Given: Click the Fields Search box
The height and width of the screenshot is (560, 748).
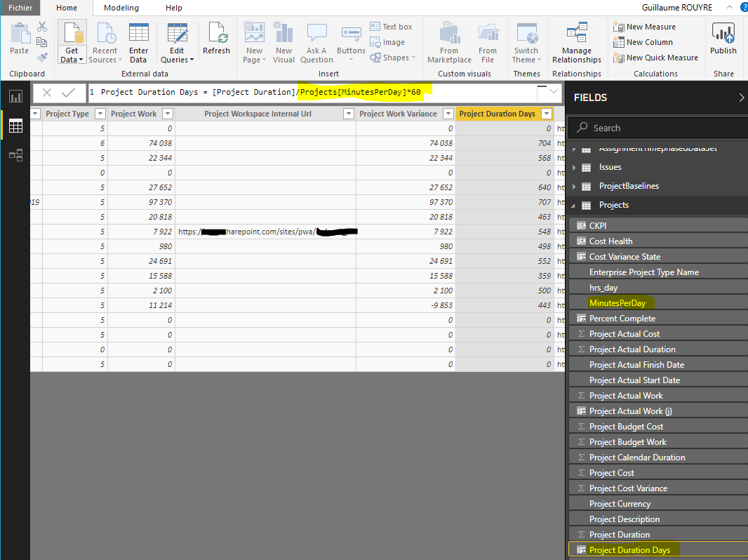Looking at the screenshot, I should coord(658,128).
